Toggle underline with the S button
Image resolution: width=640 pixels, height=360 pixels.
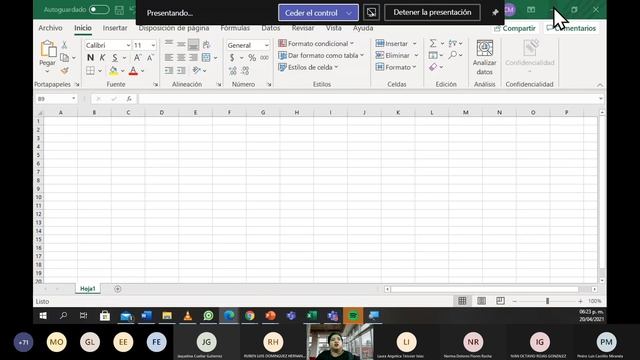[x=115, y=58]
